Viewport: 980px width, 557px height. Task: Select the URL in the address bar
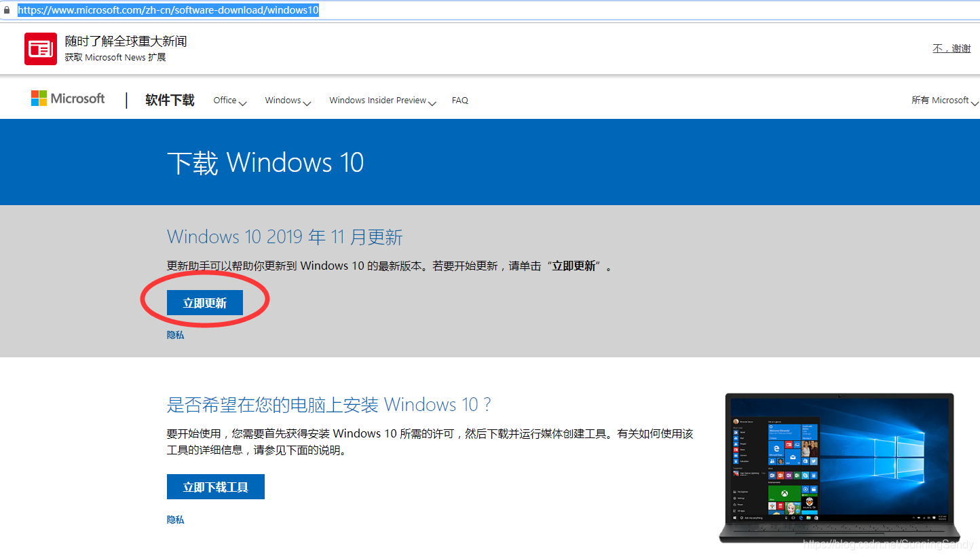[x=168, y=10]
